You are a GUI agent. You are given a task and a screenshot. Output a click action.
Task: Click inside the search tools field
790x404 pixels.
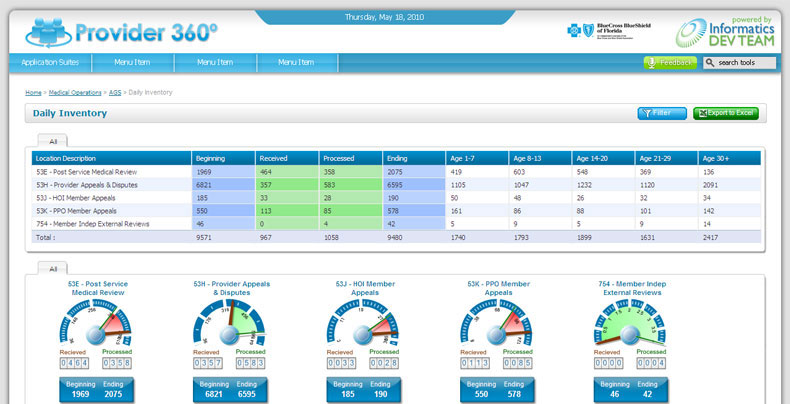tap(740, 62)
